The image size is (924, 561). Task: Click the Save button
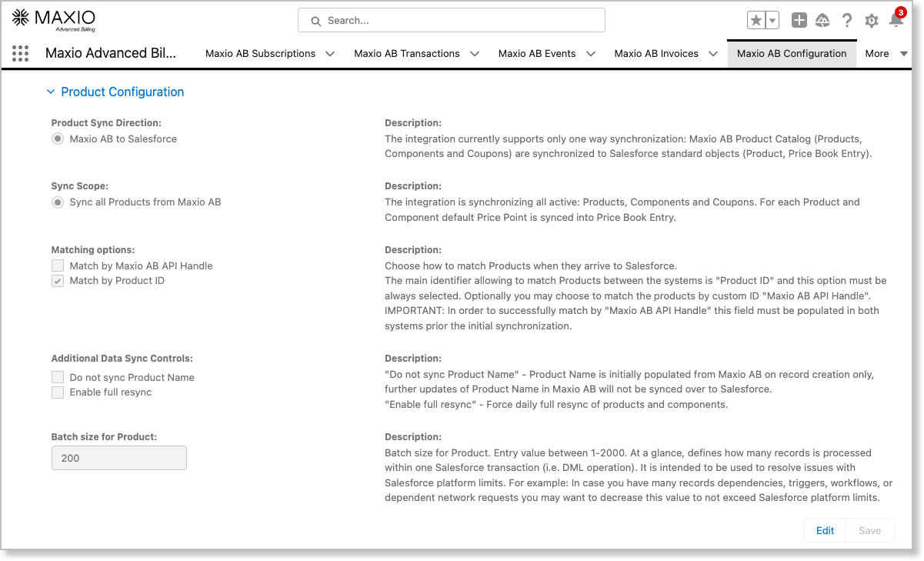coord(869,530)
